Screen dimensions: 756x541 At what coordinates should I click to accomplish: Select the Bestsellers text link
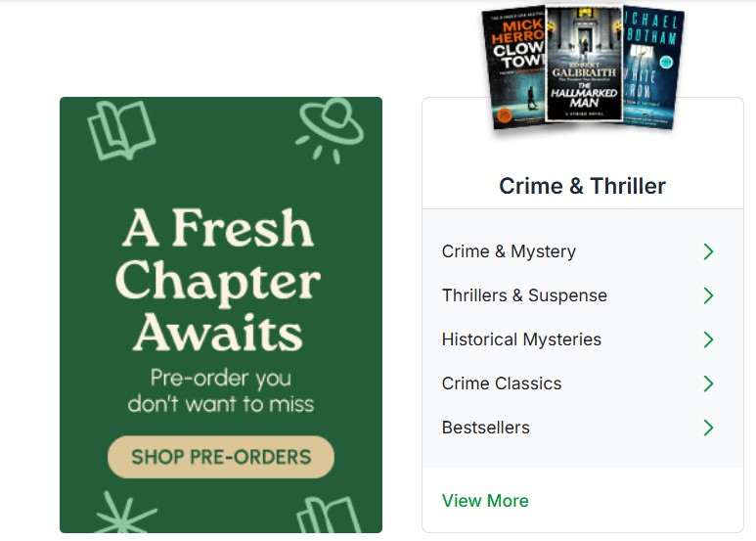pos(485,428)
